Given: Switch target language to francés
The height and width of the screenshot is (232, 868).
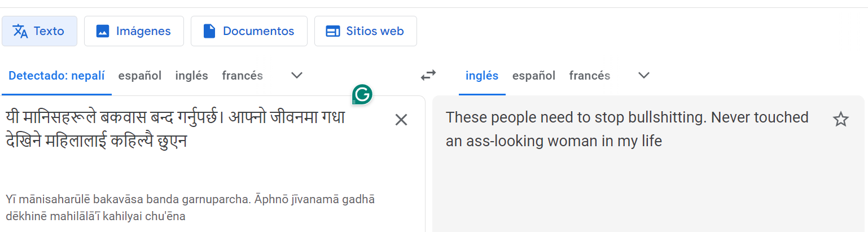Looking at the screenshot, I should click(x=590, y=76).
